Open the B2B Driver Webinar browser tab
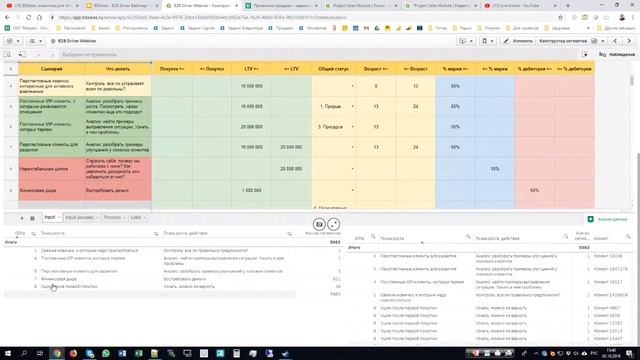Image resolution: width=640 pixels, height=360 pixels. [x=201, y=6]
